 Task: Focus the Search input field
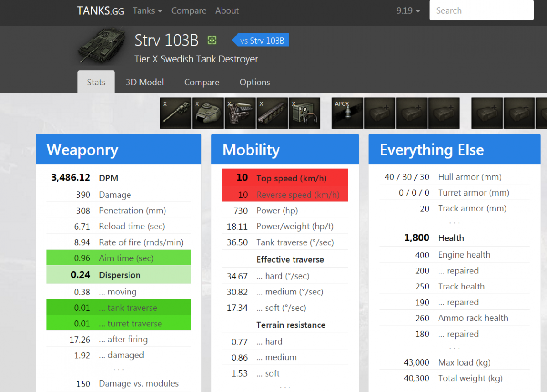pos(481,10)
